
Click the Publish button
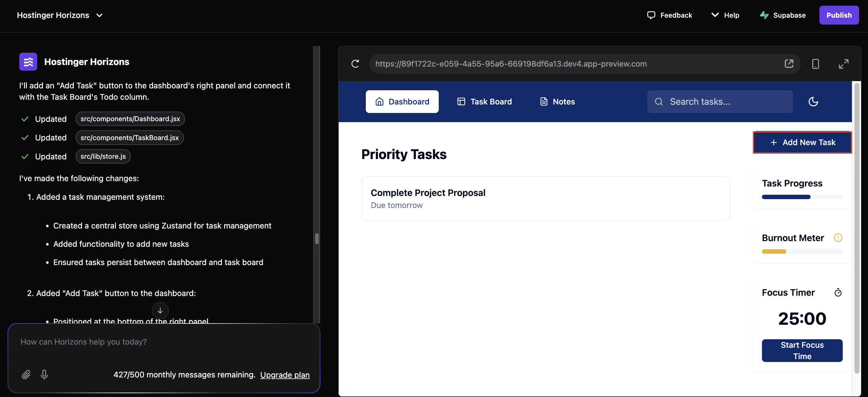pyautogui.click(x=839, y=15)
